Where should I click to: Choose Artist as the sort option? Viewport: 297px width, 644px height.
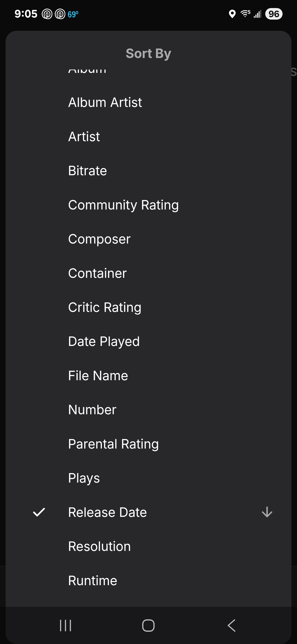[x=84, y=136]
